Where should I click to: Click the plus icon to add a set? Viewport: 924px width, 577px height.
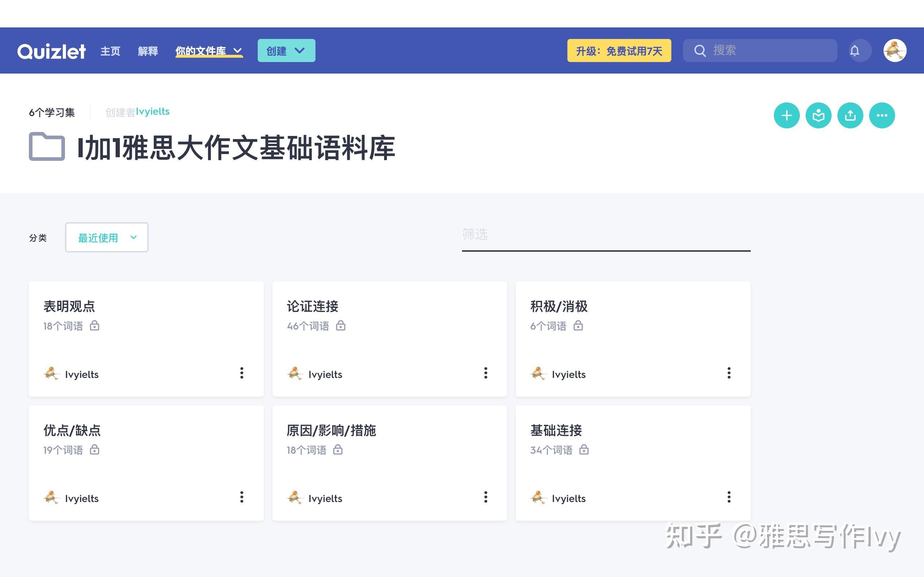click(786, 116)
